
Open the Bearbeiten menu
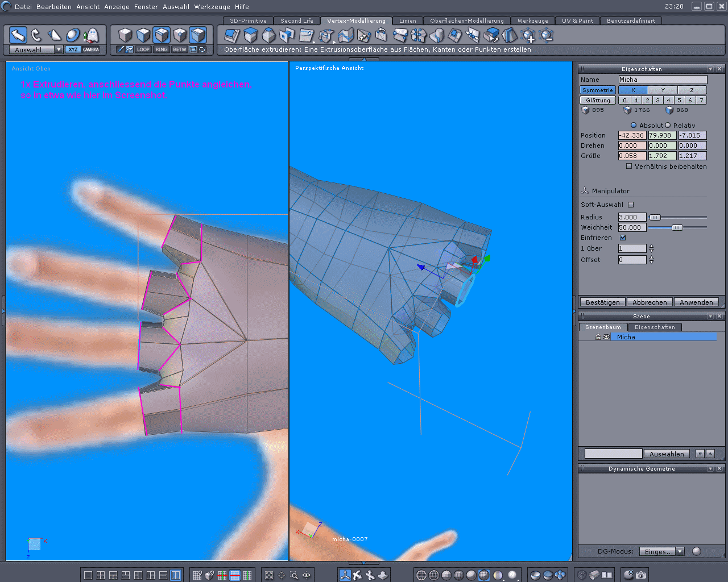[x=54, y=7]
